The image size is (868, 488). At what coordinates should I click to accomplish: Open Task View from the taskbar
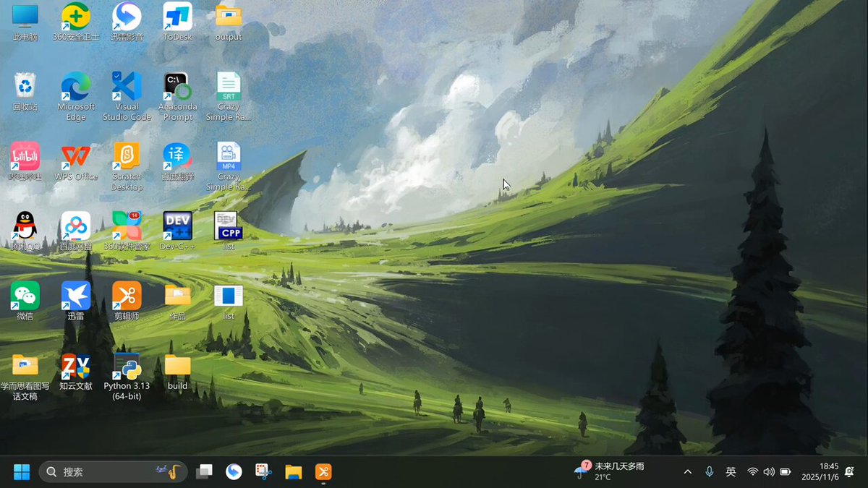205,472
